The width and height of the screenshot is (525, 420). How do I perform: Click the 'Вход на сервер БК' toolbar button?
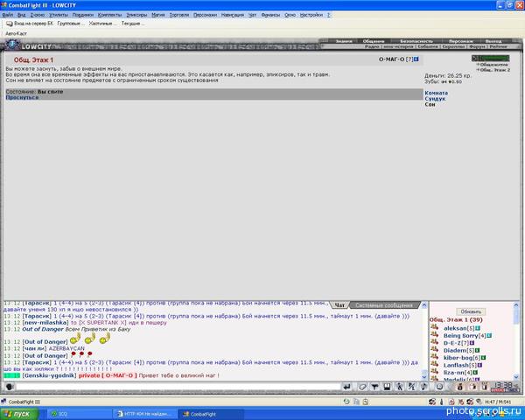pyautogui.click(x=30, y=24)
